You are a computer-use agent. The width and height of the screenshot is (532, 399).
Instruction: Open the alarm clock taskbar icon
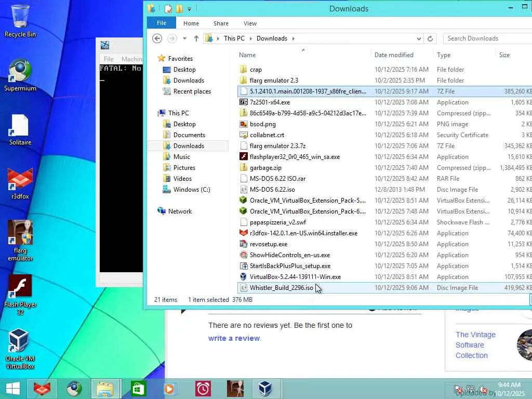pyautogui.click(x=203, y=389)
